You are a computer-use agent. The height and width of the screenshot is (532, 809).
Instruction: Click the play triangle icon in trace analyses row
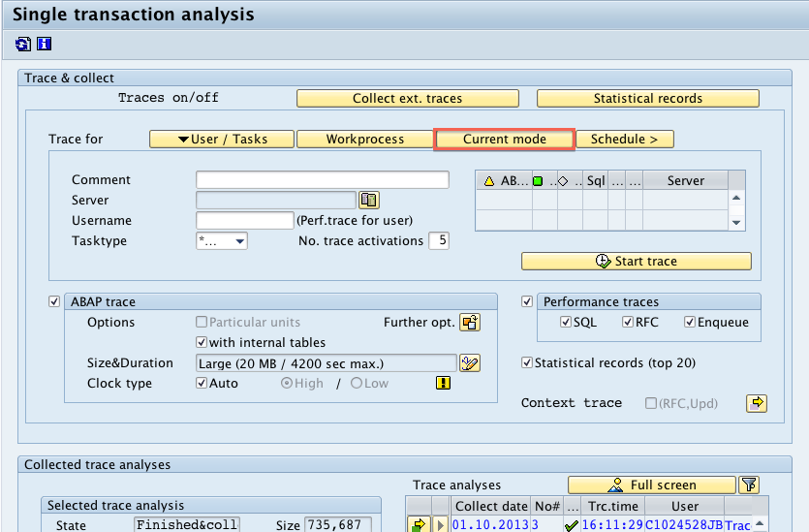click(440, 525)
